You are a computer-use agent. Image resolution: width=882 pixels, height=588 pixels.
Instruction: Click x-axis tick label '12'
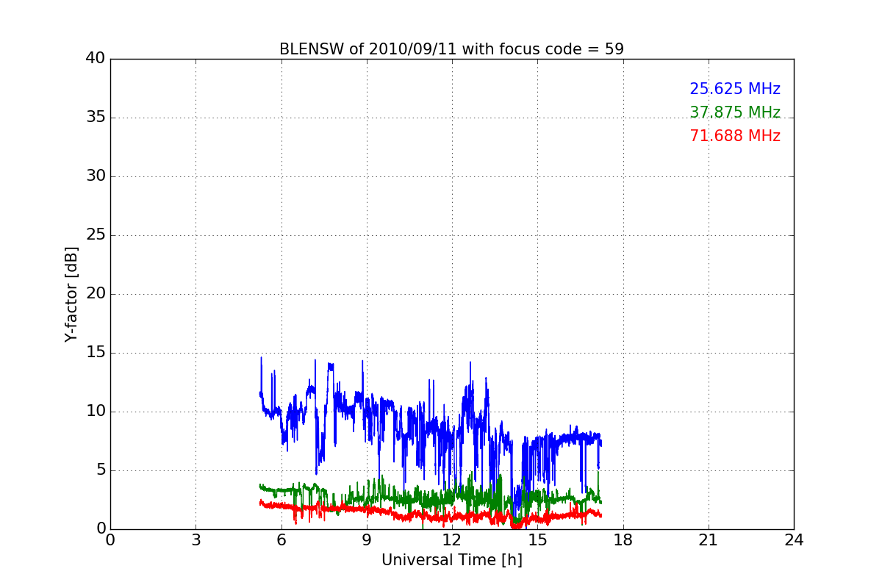pyautogui.click(x=452, y=540)
